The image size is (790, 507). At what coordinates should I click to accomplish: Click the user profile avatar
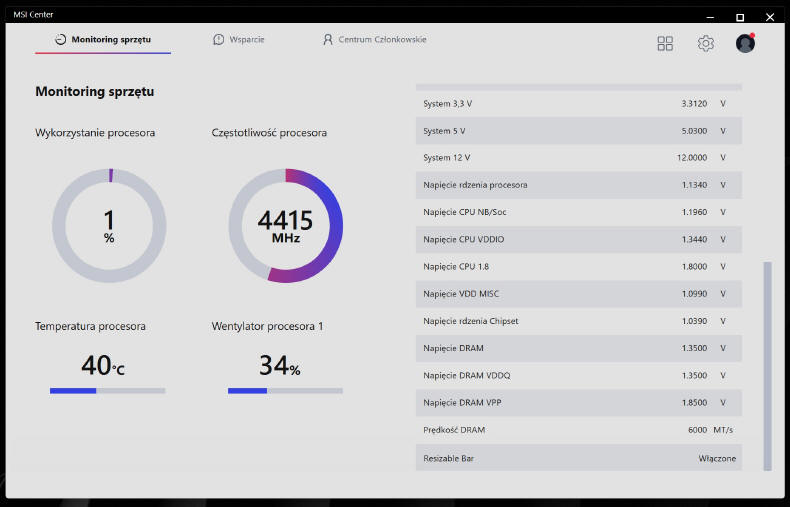(745, 43)
